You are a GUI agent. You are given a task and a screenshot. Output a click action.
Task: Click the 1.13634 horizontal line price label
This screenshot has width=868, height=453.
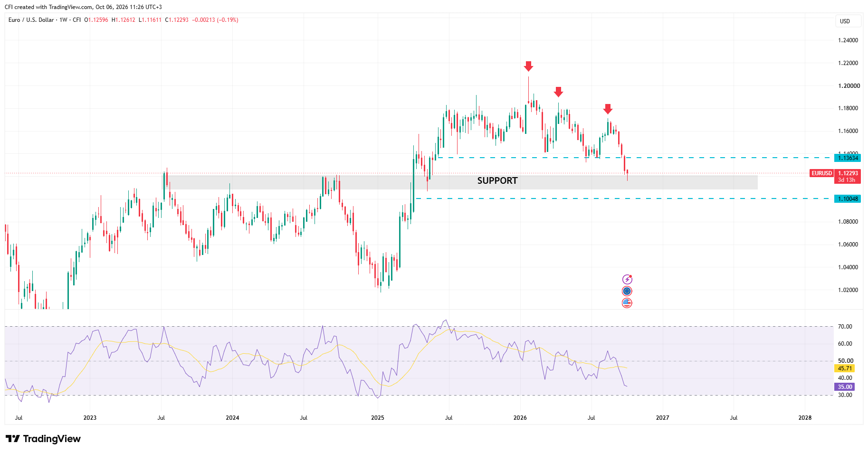click(x=848, y=158)
